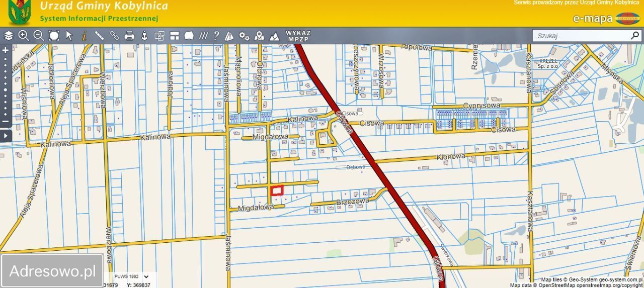Open the panel layout tool
The height and width of the screenshot is (288, 644).
(175, 36)
